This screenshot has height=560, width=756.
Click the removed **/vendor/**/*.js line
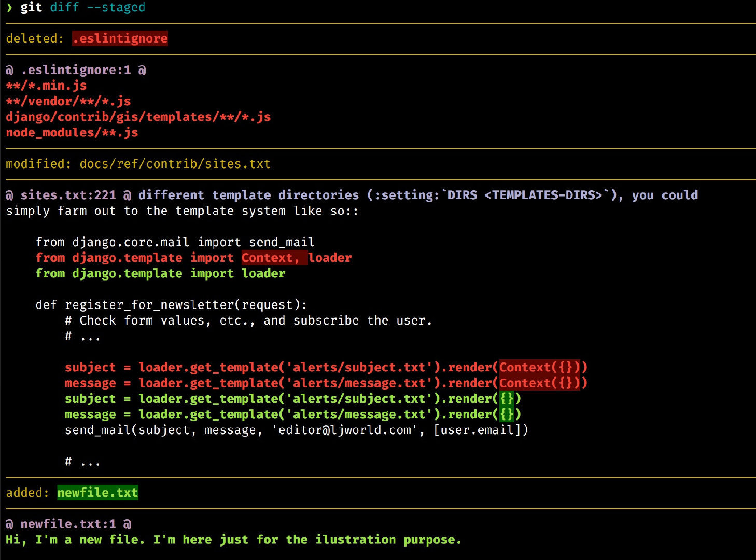pos(68,101)
